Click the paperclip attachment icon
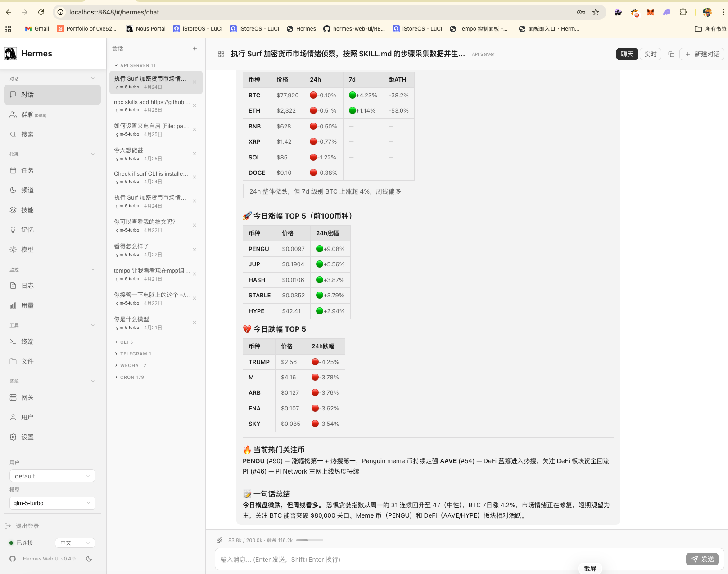The height and width of the screenshot is (574, 728). click(220, 540)
